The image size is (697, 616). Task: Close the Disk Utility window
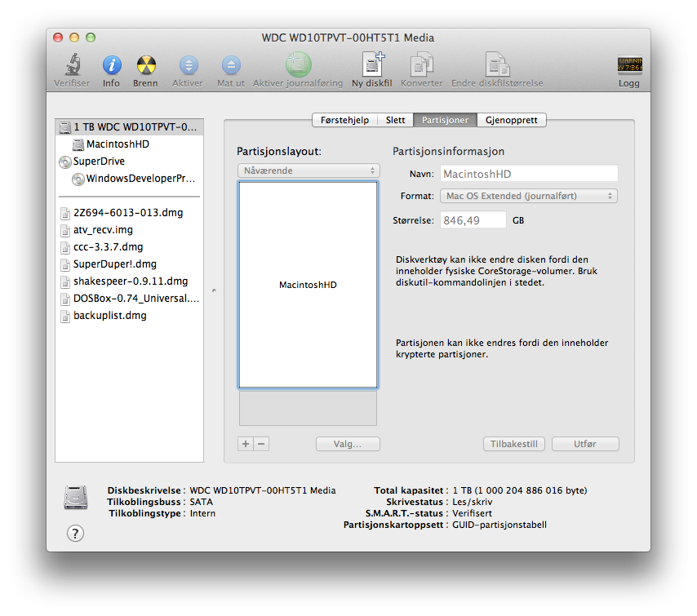(58, 38)
